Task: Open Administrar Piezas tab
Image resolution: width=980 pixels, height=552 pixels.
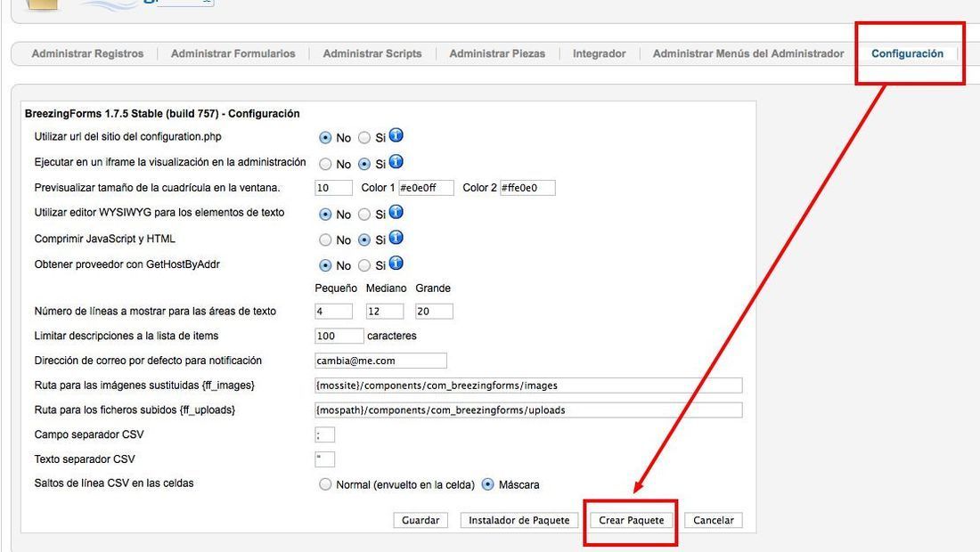Action: (497, 53)
